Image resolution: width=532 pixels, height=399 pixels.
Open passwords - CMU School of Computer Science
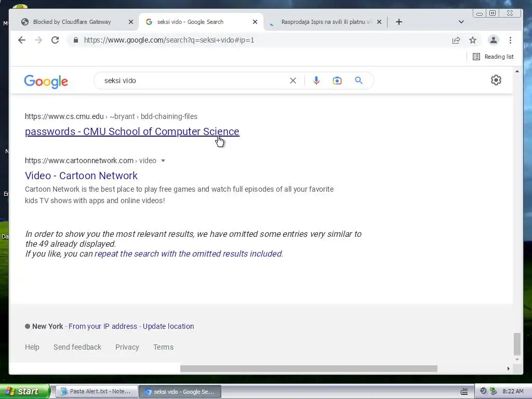[132, 131]
